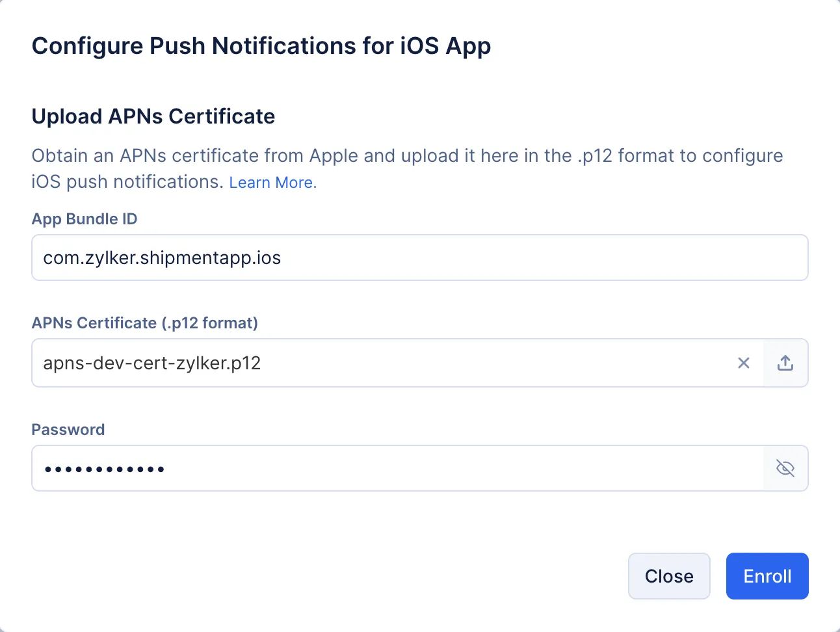This screenshot has height=632, width=840.
Task: Click the App Bundle ID label
Action: click(85, 219)
